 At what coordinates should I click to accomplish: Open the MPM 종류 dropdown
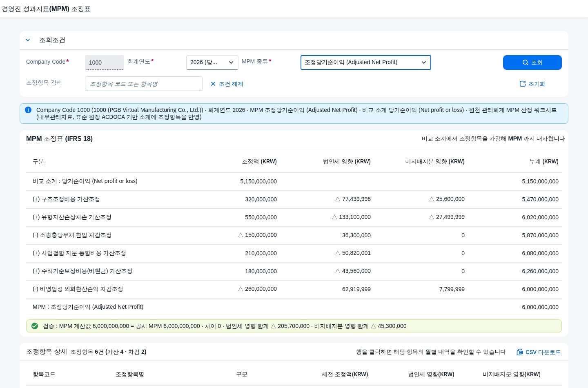[x=366, y=62]
